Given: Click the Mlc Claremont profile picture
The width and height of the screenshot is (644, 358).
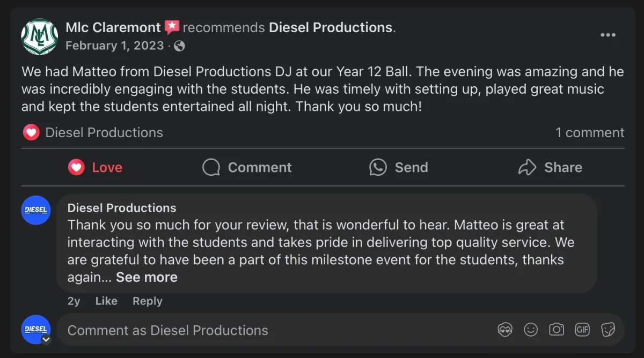Looking at the screenshot, I should pyautogui.click(x=39, y=36).
